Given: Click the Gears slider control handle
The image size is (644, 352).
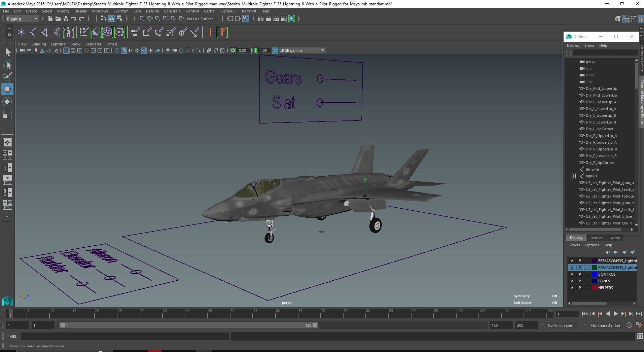Looking at the screenshot, I should [320, 79].
